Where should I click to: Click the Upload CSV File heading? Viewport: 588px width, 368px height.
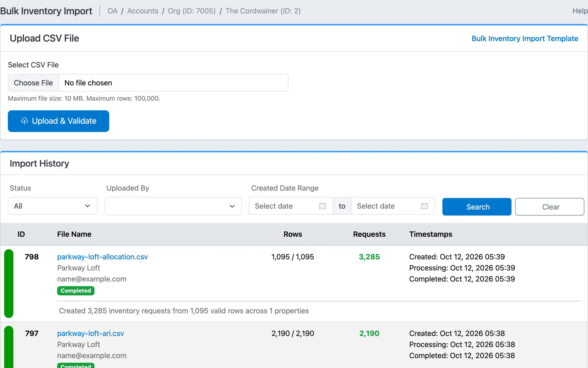click(x=44, y=38)
